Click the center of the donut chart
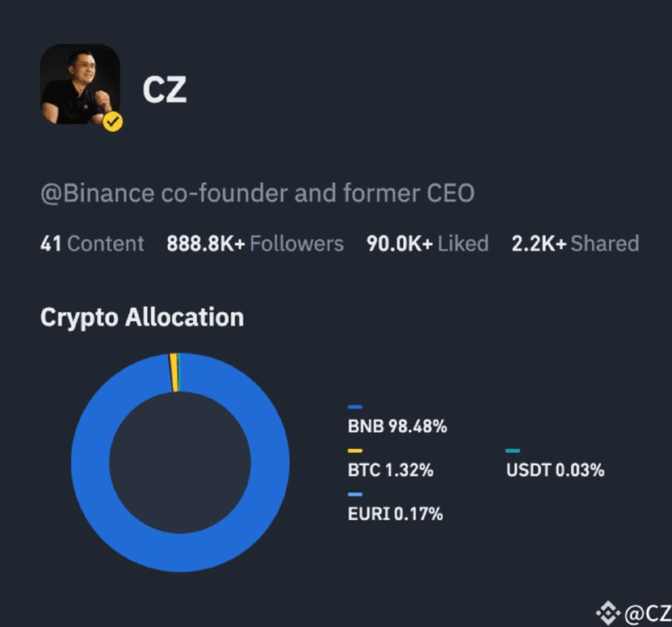672x627 pixels. 180,463
